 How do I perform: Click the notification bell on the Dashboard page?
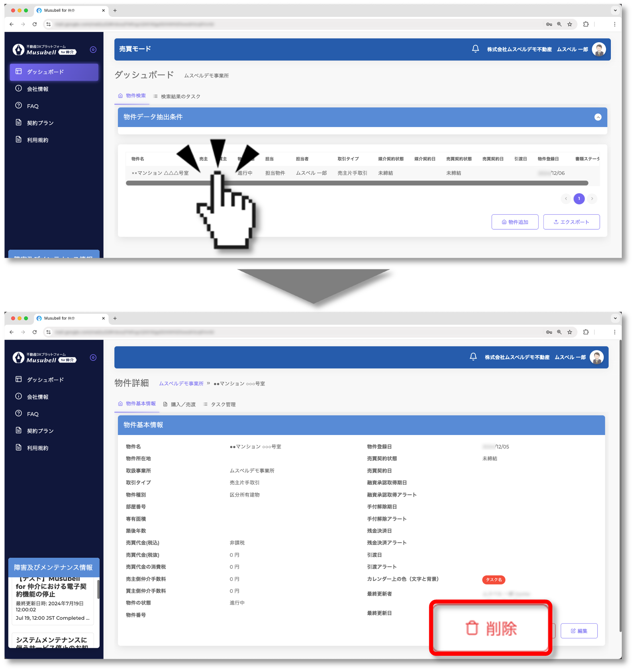[x=475, y=49]
